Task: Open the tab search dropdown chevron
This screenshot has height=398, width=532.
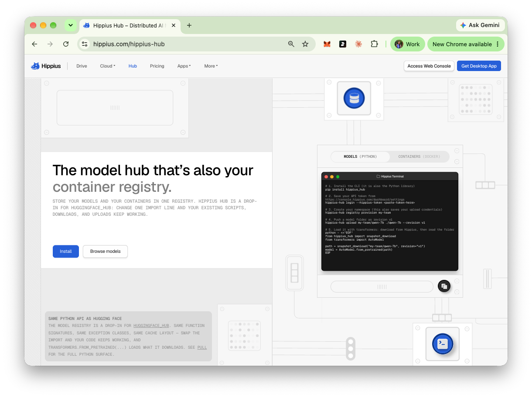Action: tap(70, 25)
